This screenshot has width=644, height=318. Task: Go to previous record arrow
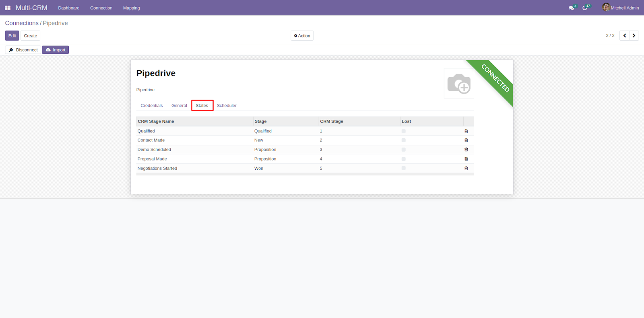pos(624,36)
